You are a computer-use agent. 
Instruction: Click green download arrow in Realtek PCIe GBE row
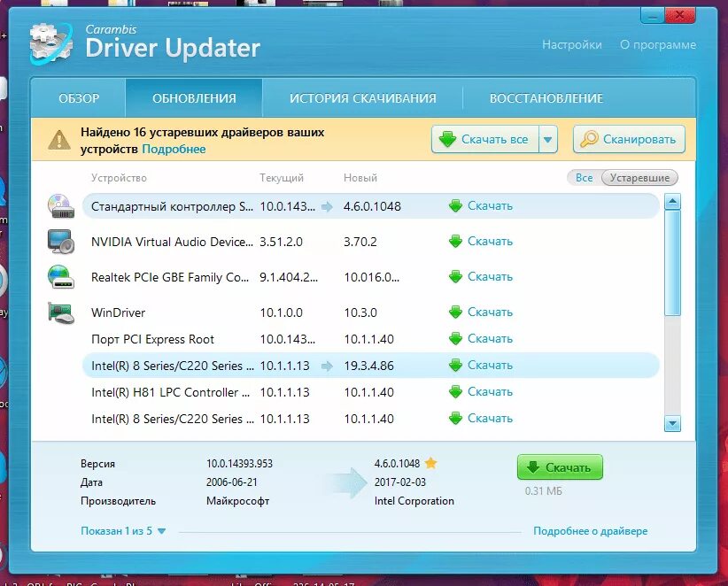pos(455,277)
